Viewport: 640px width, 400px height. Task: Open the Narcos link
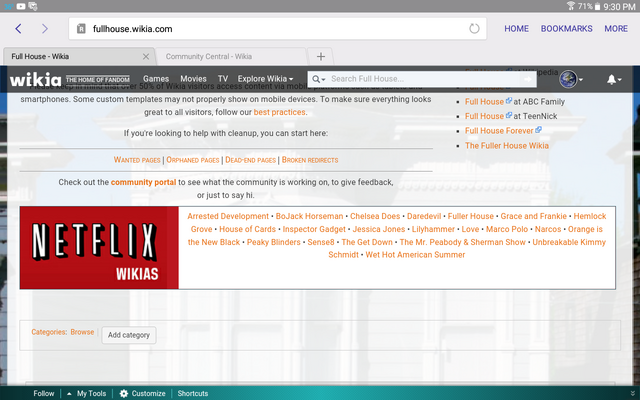[x=548, y=229]
